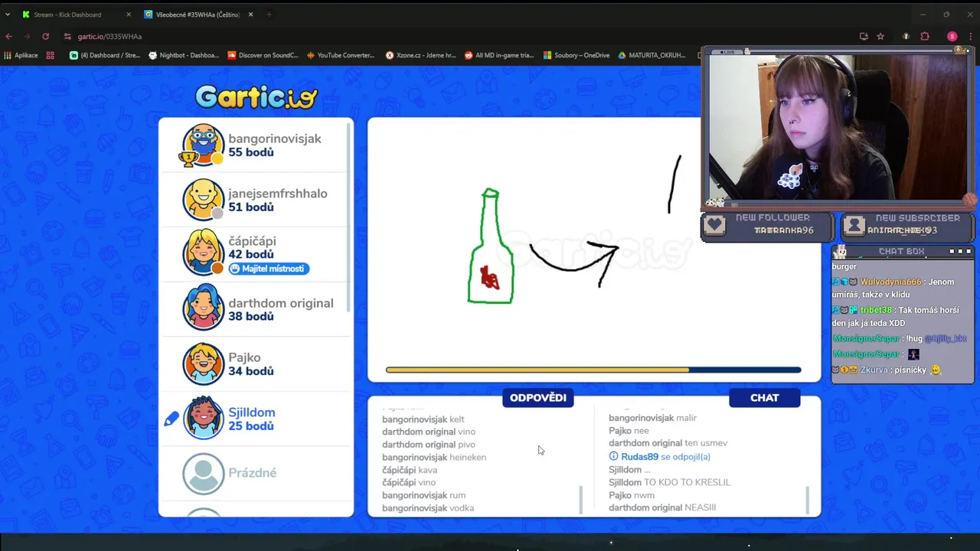The image size is (980, 551).
Task: Click the player list scrollbar
Action: tap(350, 217)
